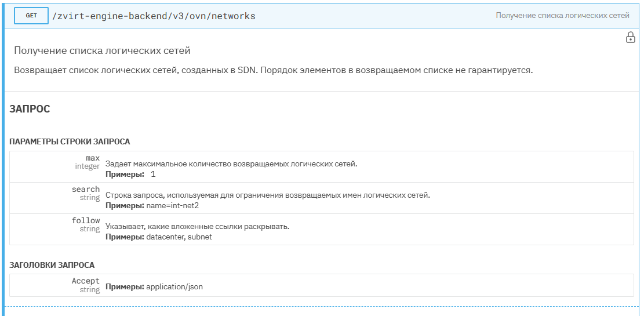Collapse the /zvirt-engine-backend/v3/ovn/networks endpoint path
This screenshot has width=644, height=316.
click(x=154, y=16)
